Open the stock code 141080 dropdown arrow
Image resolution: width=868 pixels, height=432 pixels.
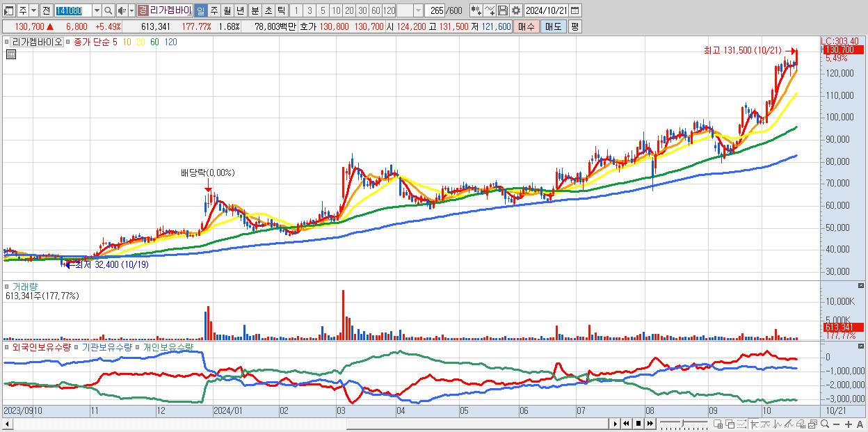[97, 11]
